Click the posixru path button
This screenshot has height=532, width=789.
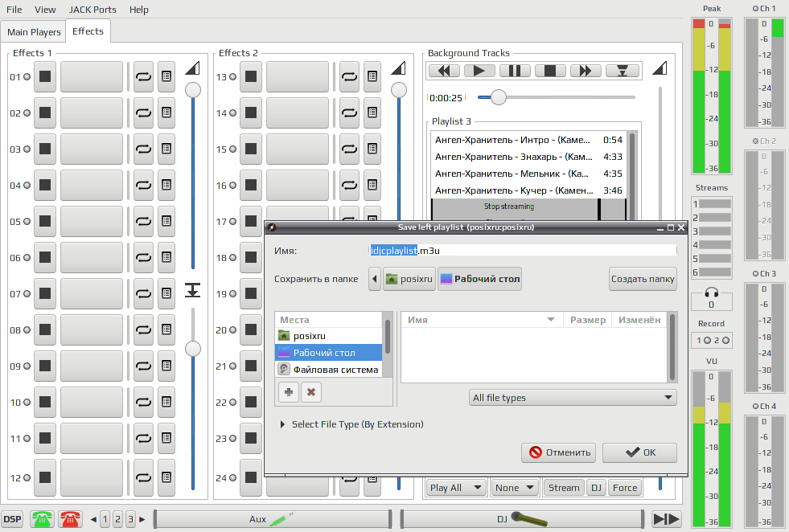point(409,279)
